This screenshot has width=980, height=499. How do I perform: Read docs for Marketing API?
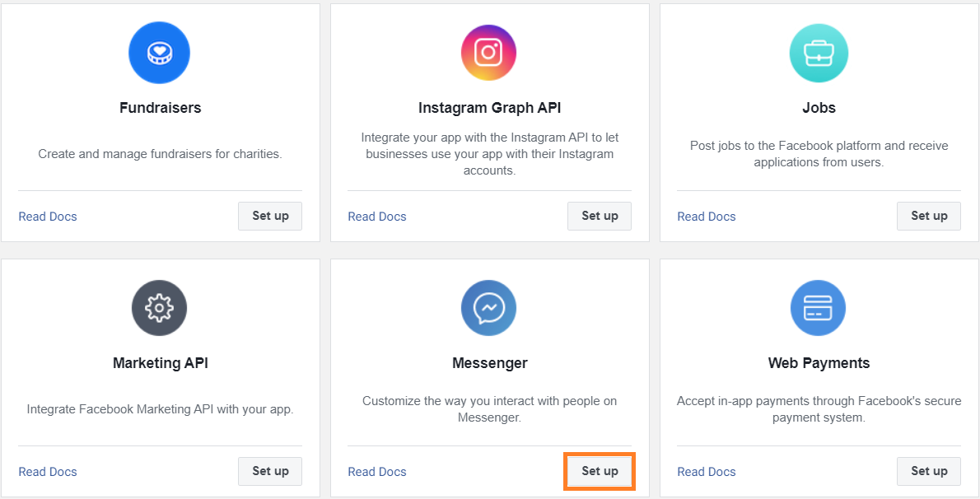(x=48, y=472)
